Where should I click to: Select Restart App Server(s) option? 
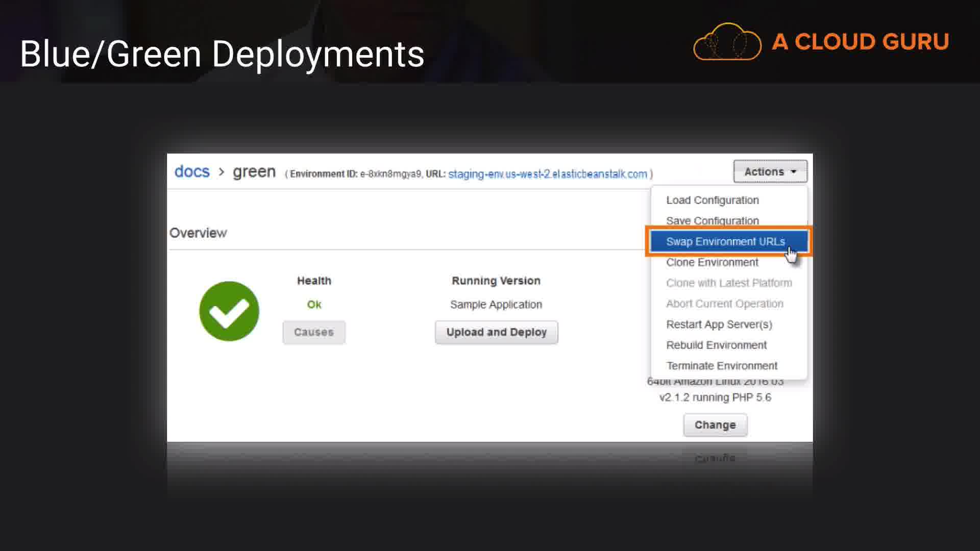pyautogui.click(x=719, y=324)
